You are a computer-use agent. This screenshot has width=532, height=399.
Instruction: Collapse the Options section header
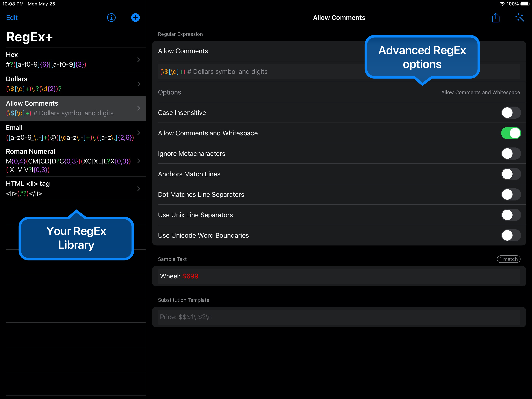[x=170, y=92]
